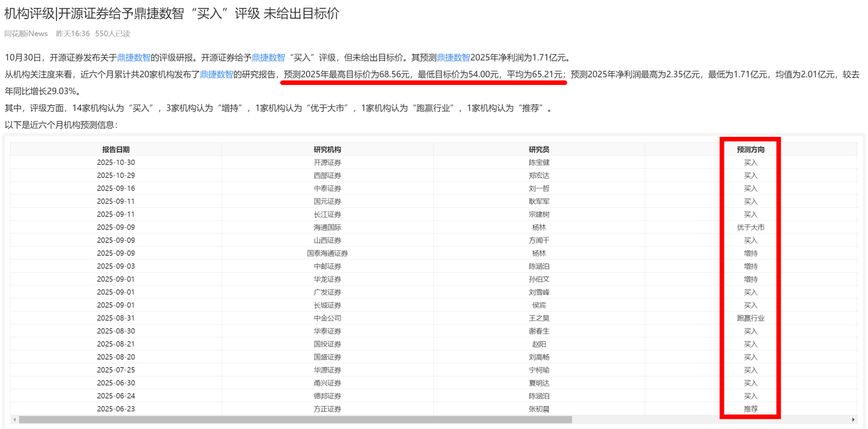The image size is (868, 429).
Task: Click the 优于大市 rating cell
Action: [751, 227]
